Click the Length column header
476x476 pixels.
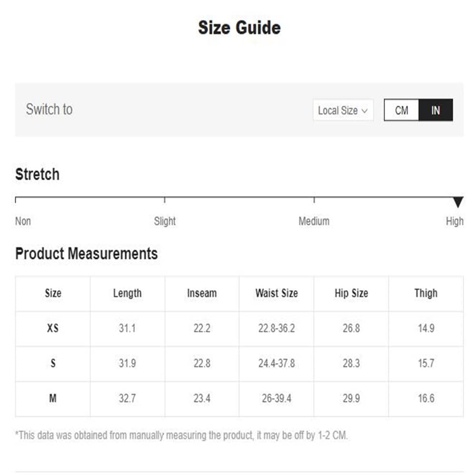click(x=128, y=293)
